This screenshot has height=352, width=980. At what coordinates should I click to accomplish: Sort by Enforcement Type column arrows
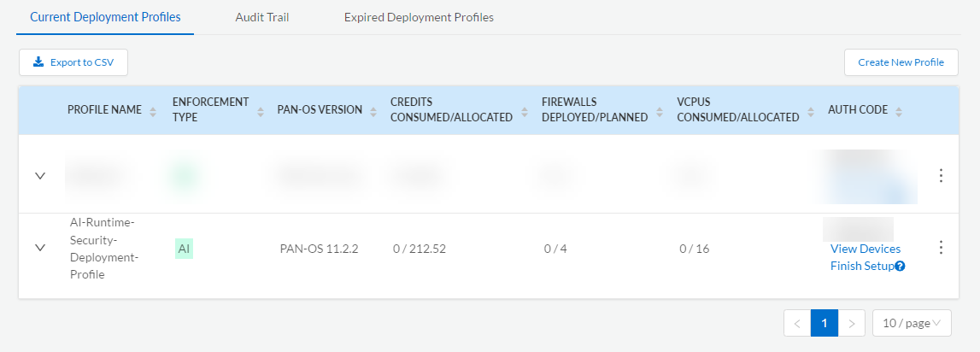(261, 110)
